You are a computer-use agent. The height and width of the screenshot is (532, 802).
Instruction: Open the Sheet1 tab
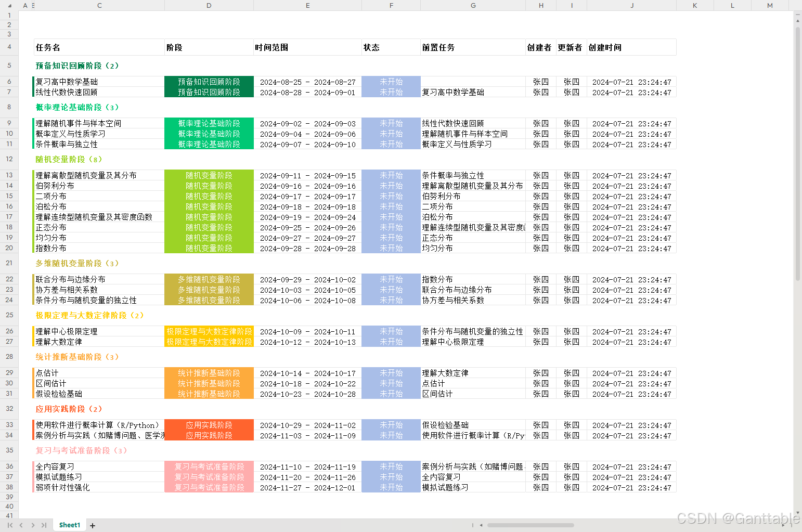pyautogui.click(x=70, y=525)
